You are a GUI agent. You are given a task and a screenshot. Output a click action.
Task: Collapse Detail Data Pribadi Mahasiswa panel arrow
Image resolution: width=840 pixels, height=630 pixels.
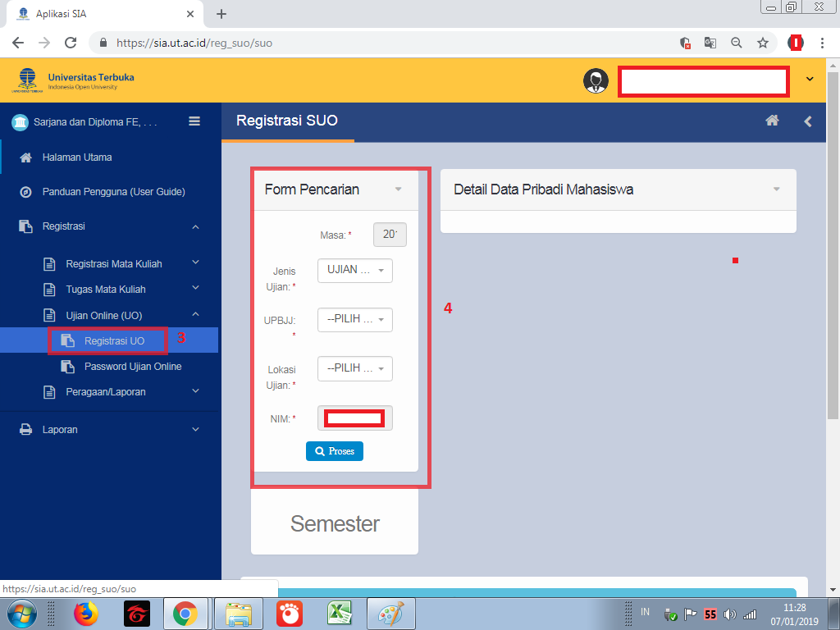coord(776,189)
